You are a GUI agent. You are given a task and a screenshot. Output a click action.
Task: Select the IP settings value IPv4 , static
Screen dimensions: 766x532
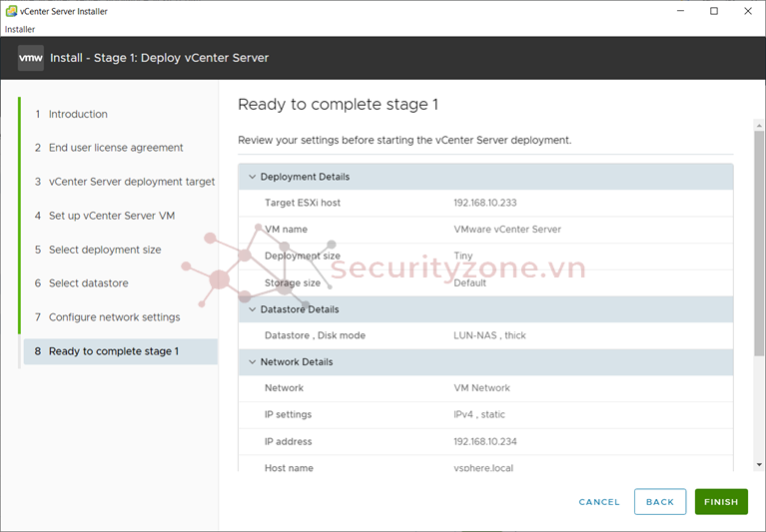coord(479,414)
